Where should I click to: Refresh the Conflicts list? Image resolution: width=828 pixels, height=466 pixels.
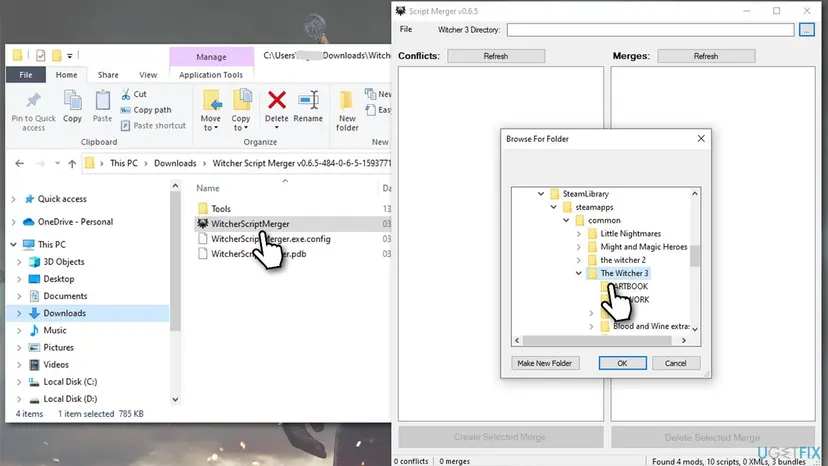(x=496, y=56)
